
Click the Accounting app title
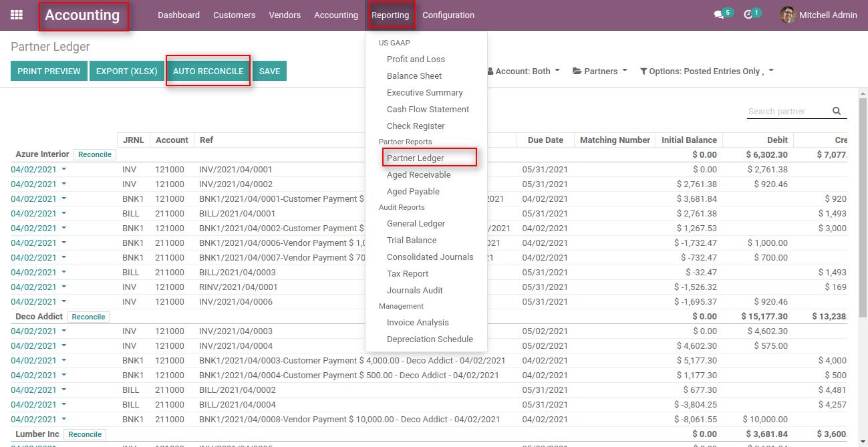pyautogui.click(x=82, y=15)
